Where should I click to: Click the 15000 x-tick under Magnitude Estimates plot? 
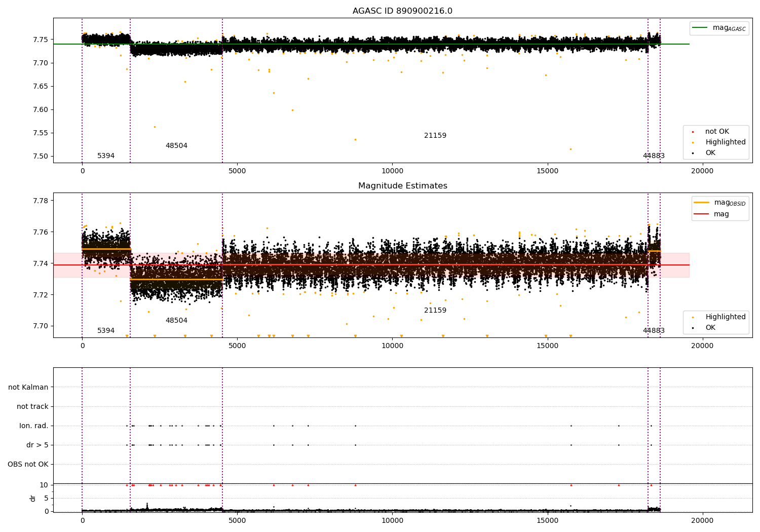coord(547,346)
